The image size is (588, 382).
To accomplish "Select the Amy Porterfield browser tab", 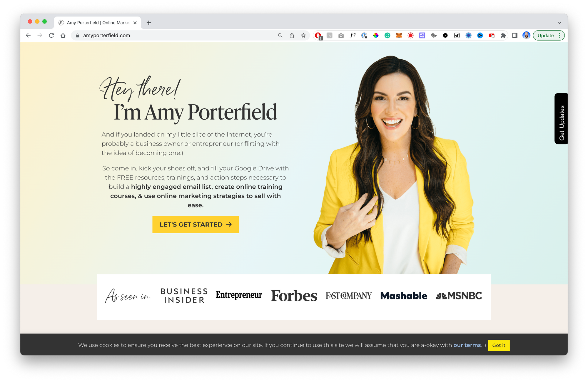I will point(98,23).
